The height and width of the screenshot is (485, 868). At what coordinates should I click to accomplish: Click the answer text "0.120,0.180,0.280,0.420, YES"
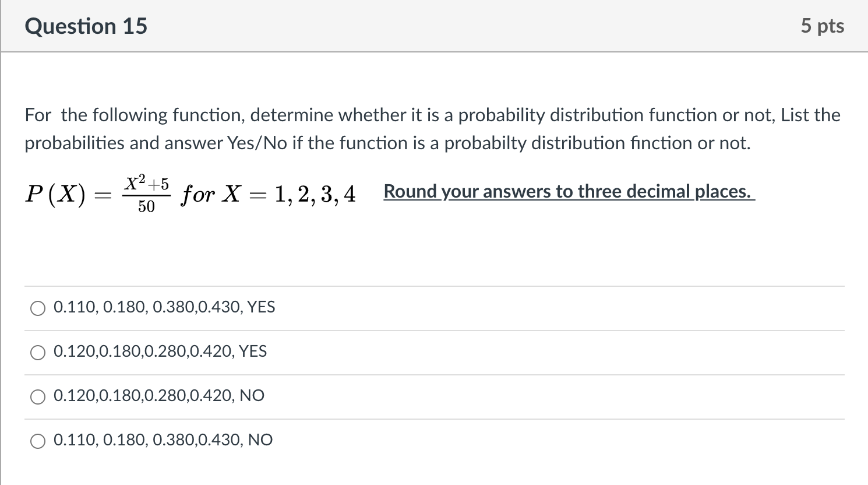160,352
